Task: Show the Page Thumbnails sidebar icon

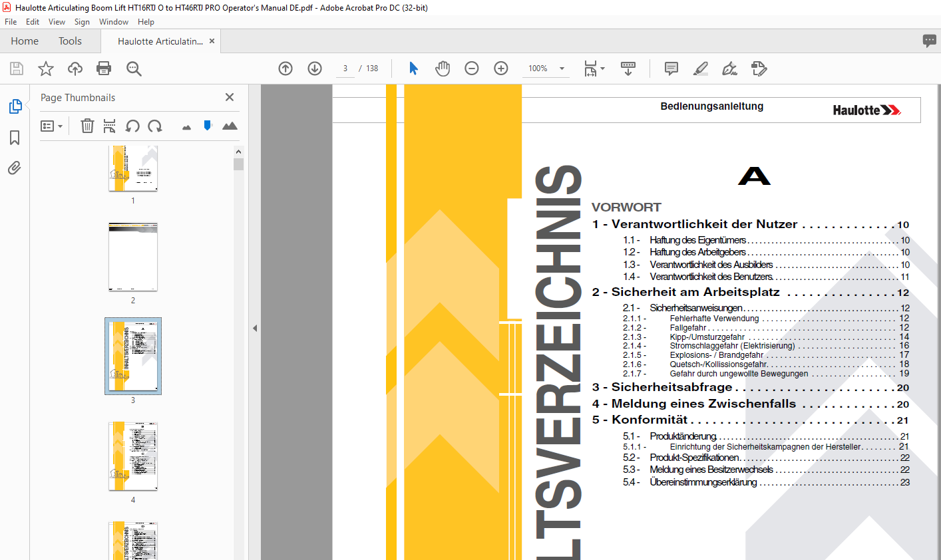Action: 15,106
